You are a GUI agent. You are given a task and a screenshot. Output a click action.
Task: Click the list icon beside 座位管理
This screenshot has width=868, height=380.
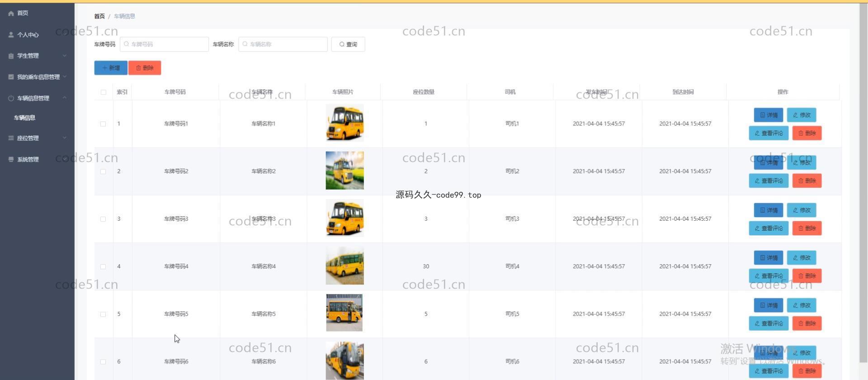click(x=11, y=138)
